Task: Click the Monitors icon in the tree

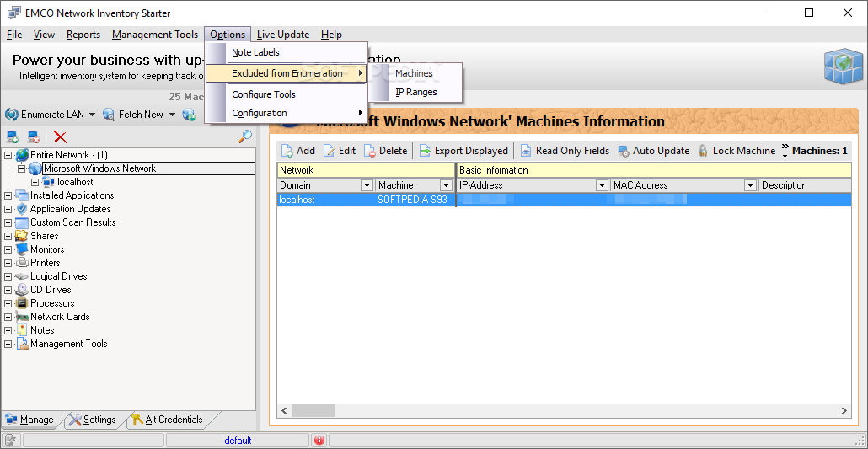Action: (22, 249)
